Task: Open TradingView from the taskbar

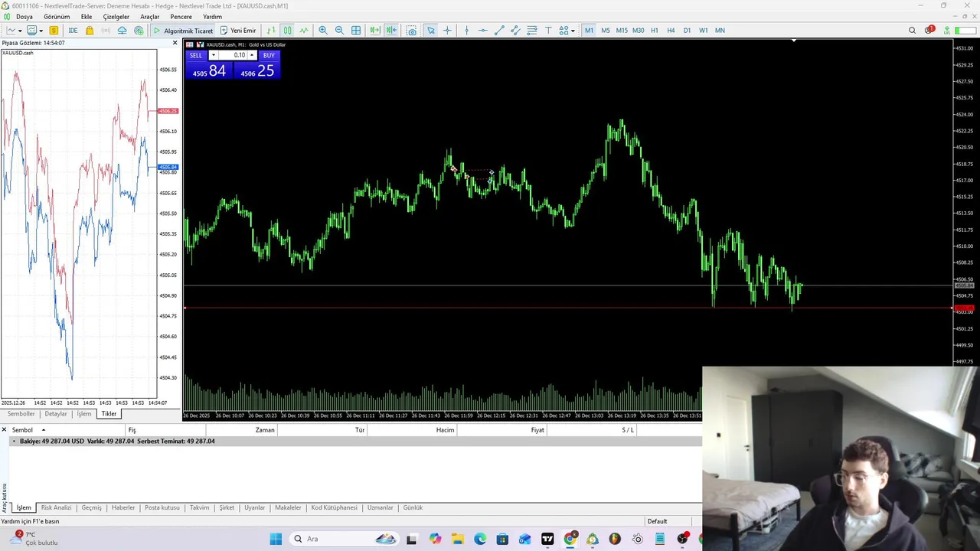Action: tap(547, 539)
